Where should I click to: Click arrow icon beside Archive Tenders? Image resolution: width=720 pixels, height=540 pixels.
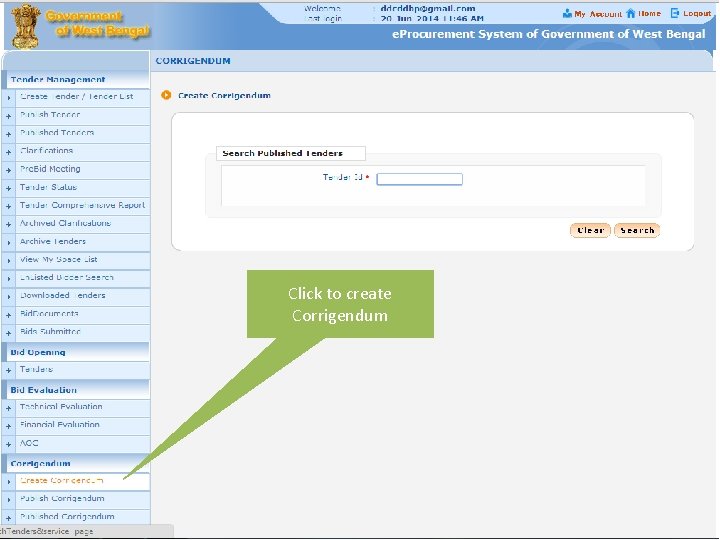[x=8, y=242]
